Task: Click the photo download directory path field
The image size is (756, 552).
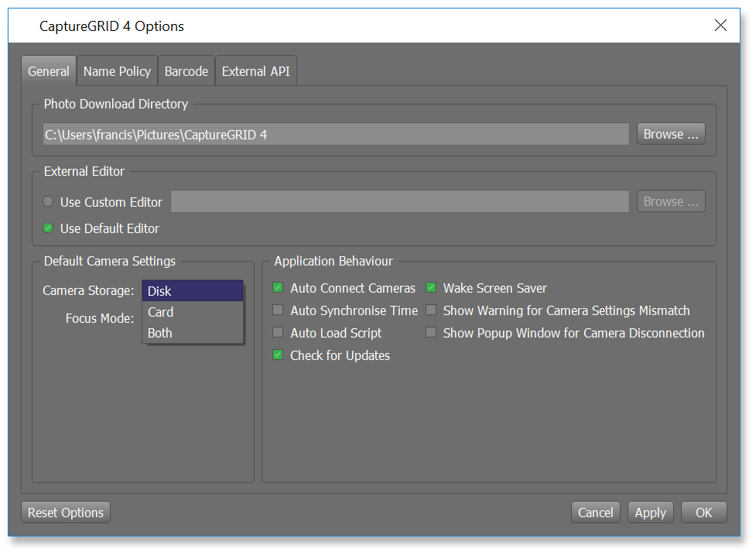Action: pyautogui.click(x=335, y=135)
